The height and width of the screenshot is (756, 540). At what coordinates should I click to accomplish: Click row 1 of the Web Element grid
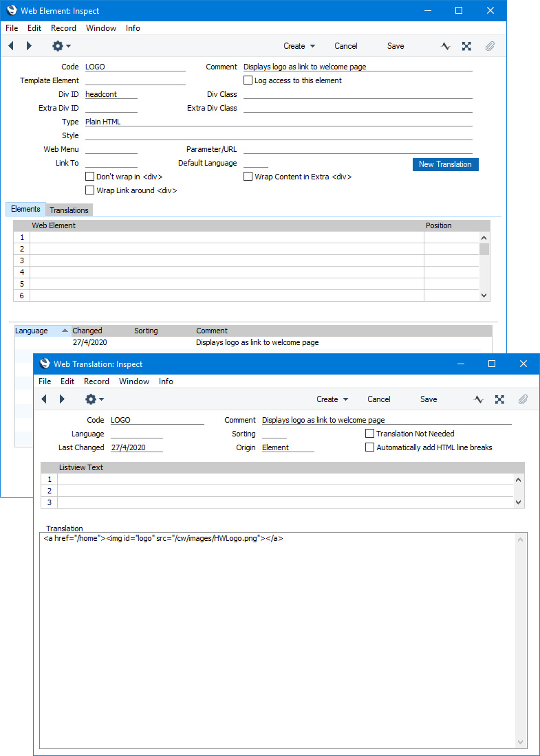coord(246,237)
